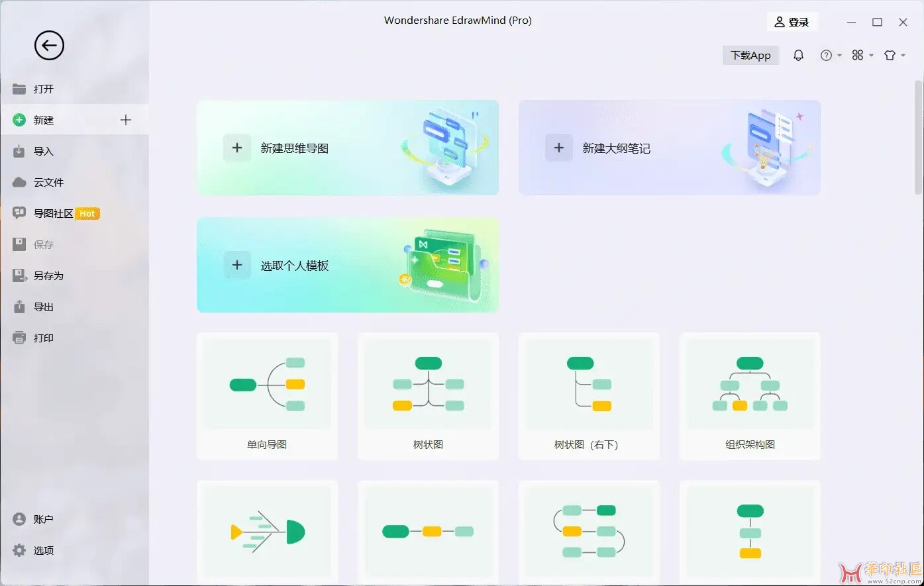Select 打印 in the sidebar
Screen dimensions: 924x586
(75, 338)
